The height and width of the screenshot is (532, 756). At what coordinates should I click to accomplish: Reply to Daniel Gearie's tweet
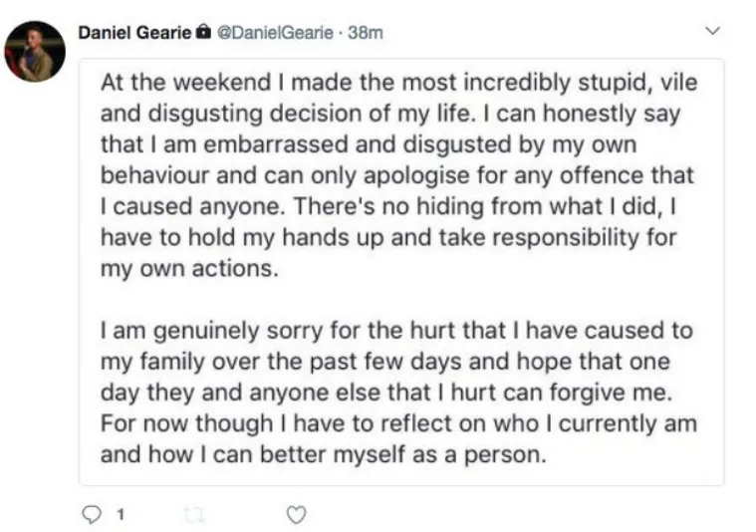click(91, 515)
